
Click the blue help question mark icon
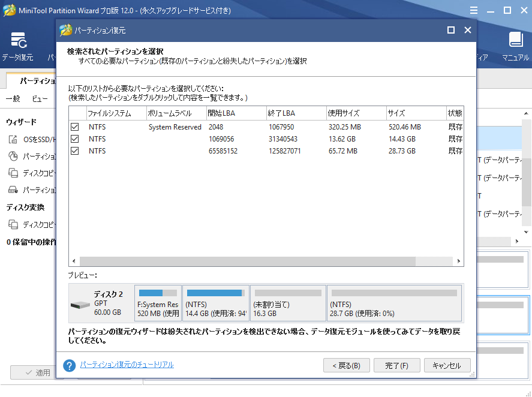[70, 365]
